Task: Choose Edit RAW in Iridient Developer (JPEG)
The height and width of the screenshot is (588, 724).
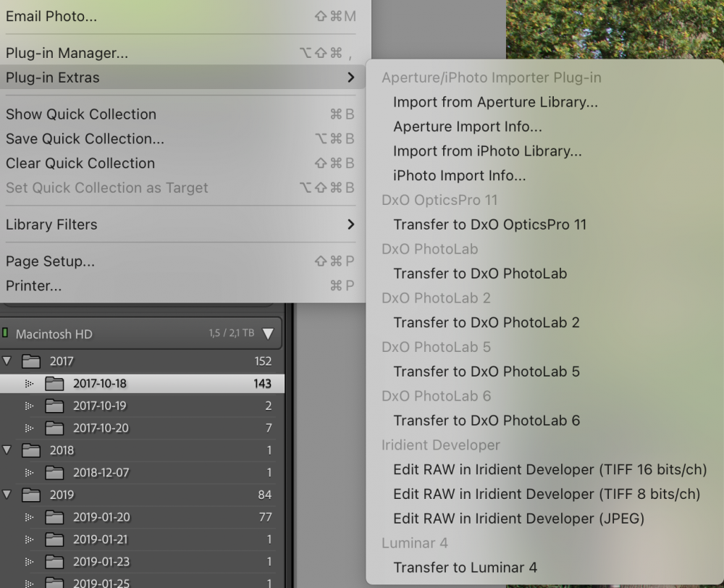Action: [x=518, y=518]
